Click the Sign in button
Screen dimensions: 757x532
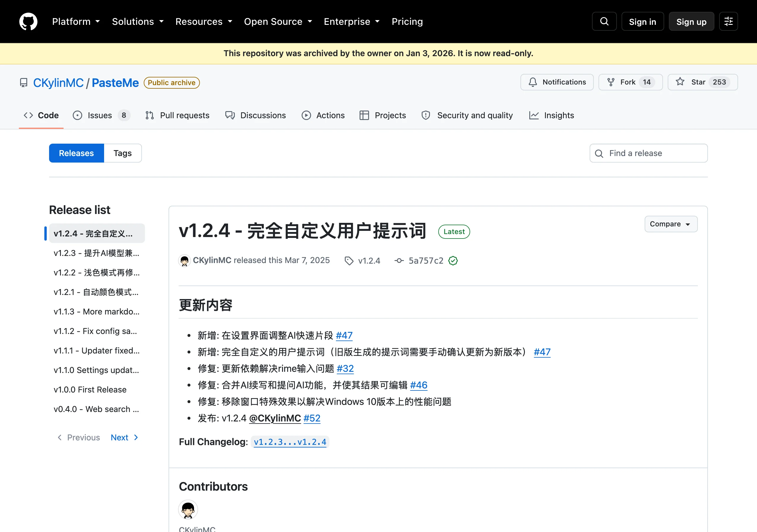coord(642,21)
